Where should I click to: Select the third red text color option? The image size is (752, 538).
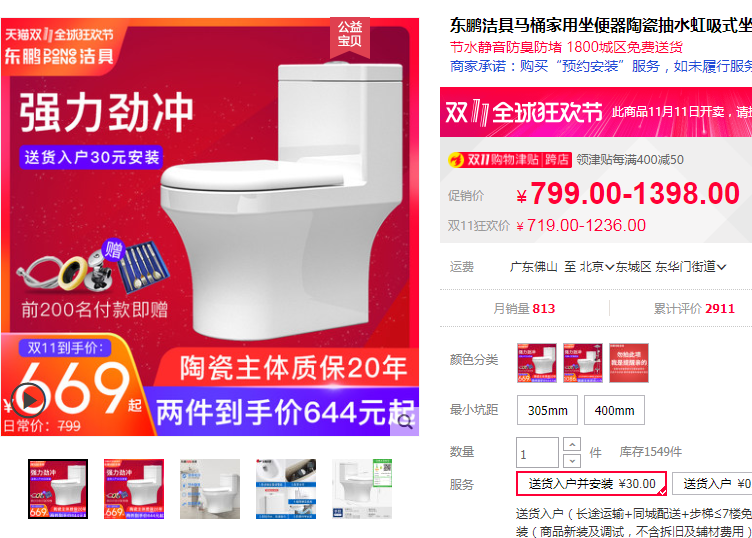[x=629, y=363]
